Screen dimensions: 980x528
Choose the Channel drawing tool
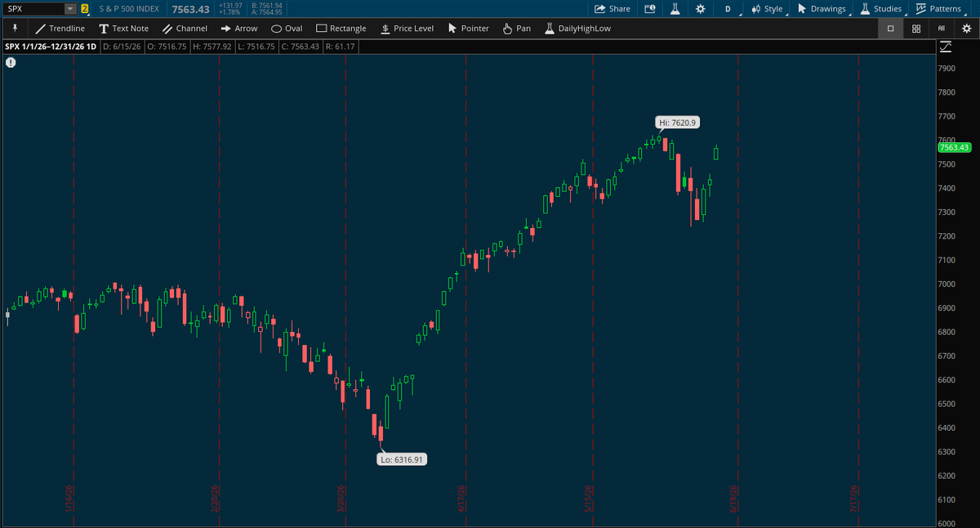coord(185,28)
